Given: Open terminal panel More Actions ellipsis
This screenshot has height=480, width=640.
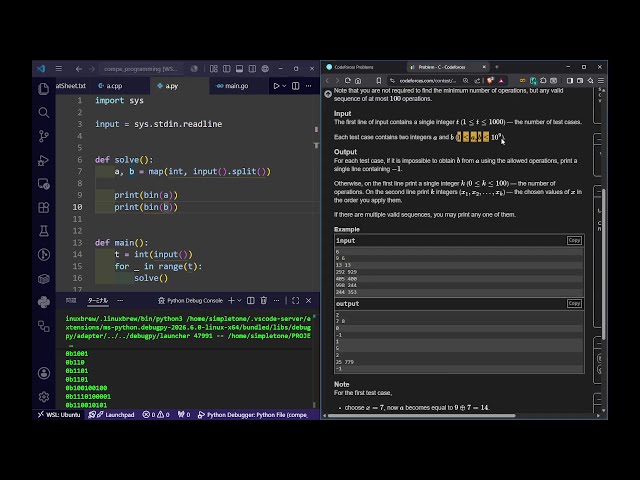Looking at the screenshot, I should [276, 300].
